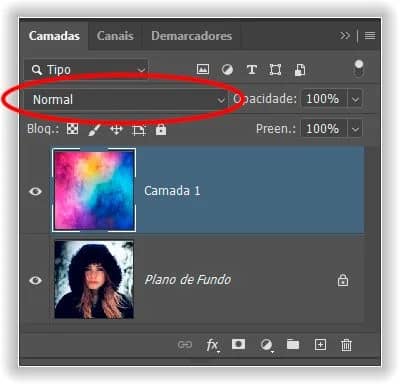Filter for type layers T icon
The width and height of the screenshot is (400, 384).
click(x=252, y=70)
